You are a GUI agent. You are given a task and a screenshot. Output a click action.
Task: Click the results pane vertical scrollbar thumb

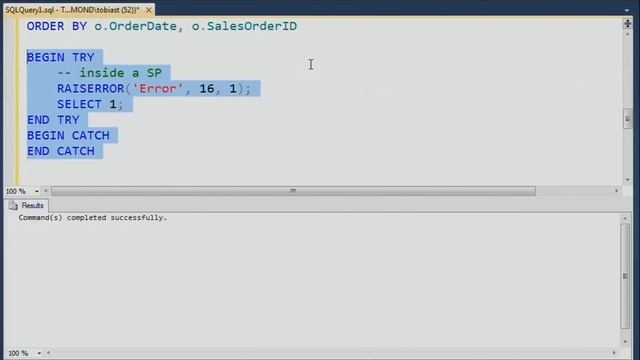[625, 276]
